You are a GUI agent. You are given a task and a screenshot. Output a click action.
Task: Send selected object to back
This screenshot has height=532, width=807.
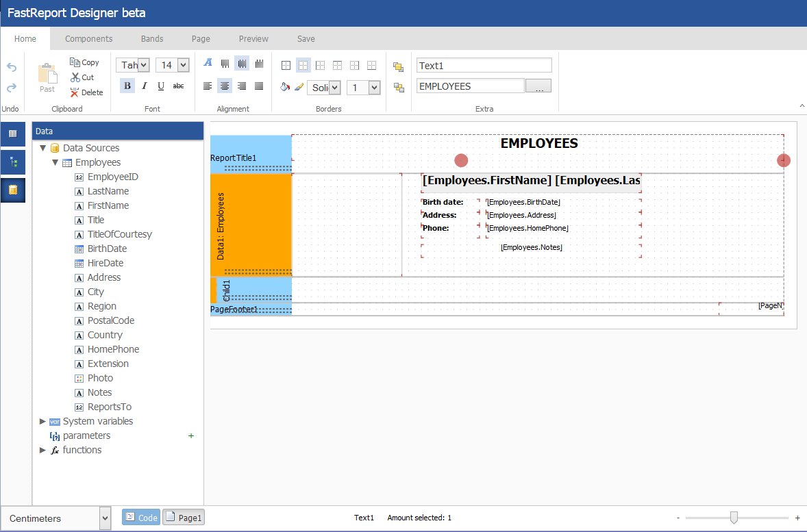click(x=399, y=88)
